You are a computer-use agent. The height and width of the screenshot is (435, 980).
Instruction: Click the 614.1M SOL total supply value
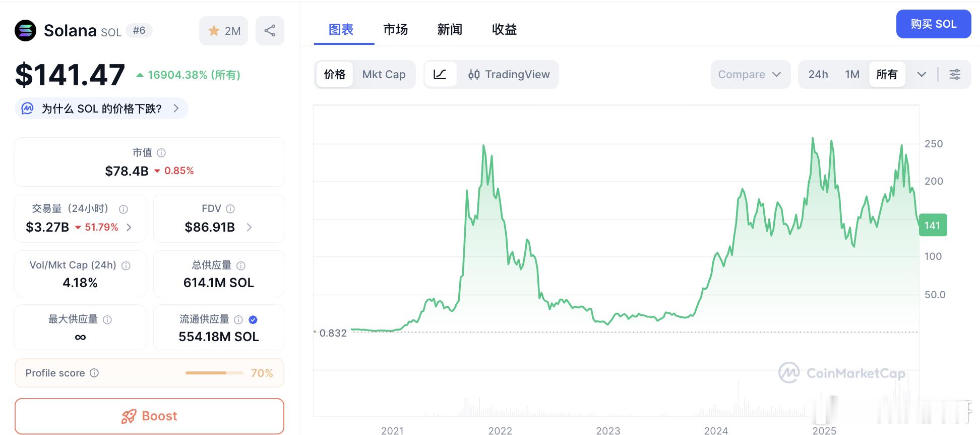point(219,283)
